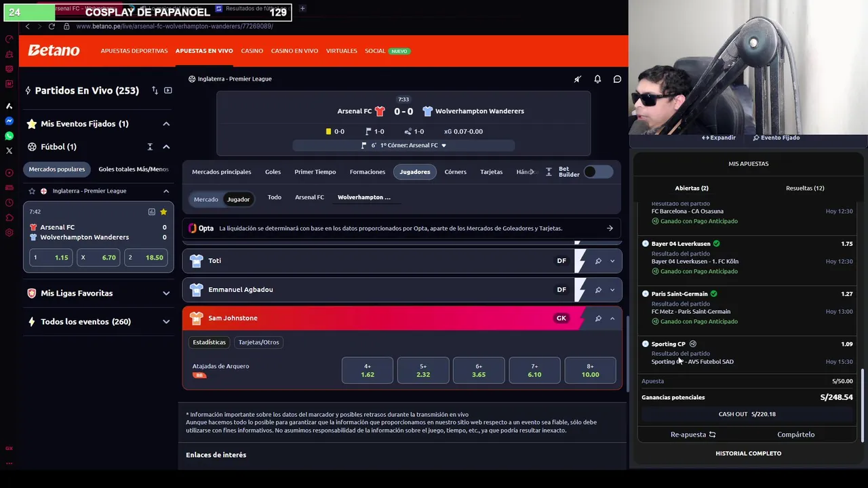Collapse the Sam Johnstone player row
The image size is (868, 488).
click(612, 319)
